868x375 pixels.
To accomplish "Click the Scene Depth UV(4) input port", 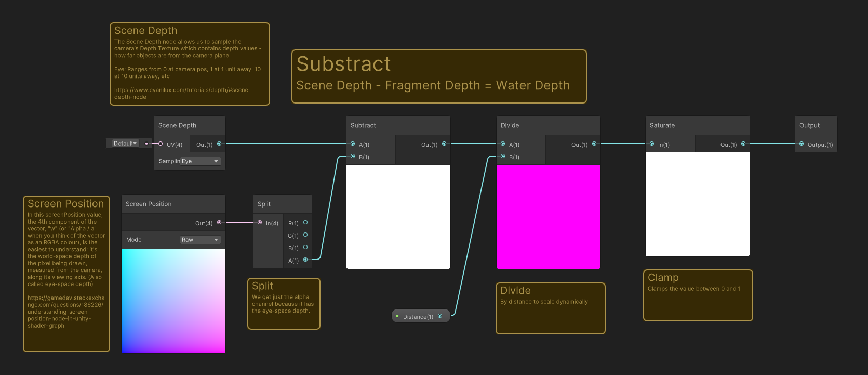I will 161,144.
